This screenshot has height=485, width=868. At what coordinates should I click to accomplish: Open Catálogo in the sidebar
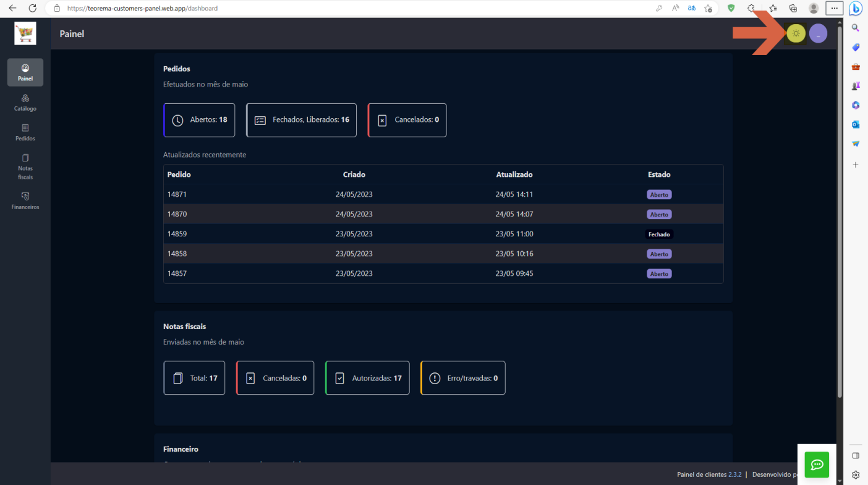25,103
